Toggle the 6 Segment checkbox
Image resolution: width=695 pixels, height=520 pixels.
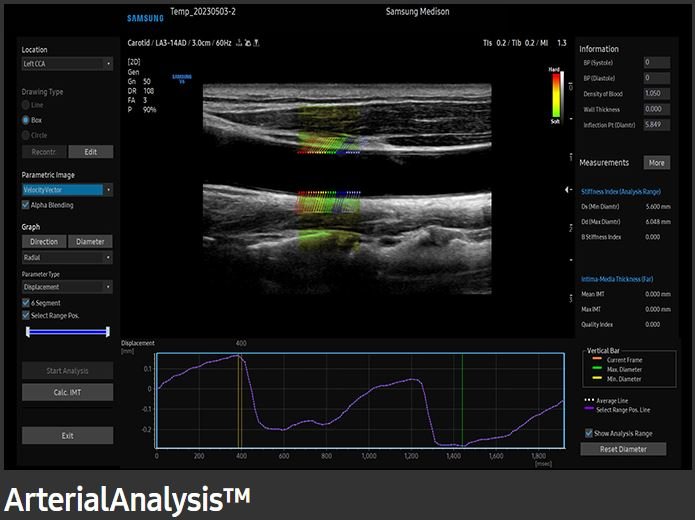(26, 303)
